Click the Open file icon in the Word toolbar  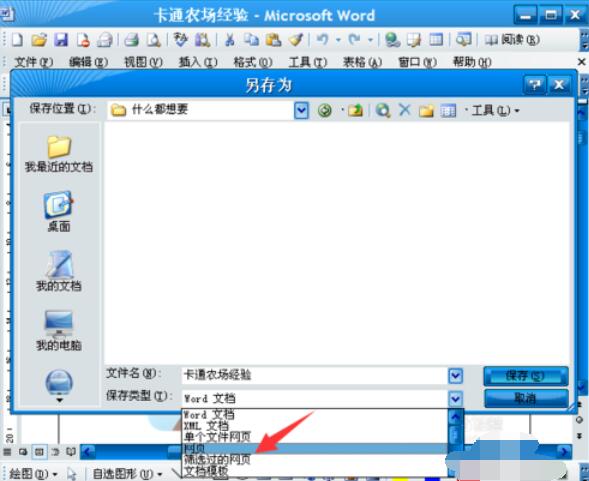point(39,39)
